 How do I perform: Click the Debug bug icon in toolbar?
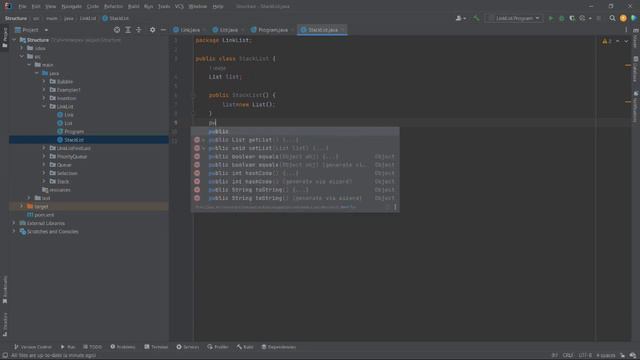click(562, 18)
